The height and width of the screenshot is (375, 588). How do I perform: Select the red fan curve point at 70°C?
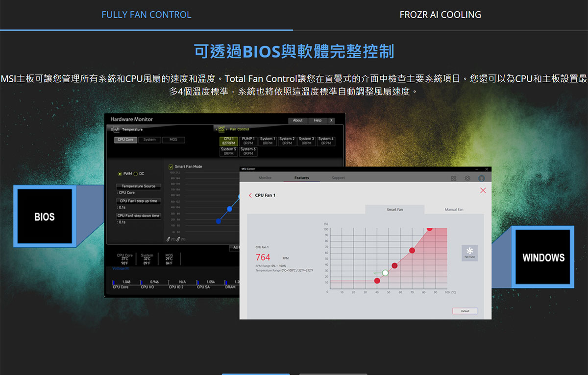[x=412, y=251]
